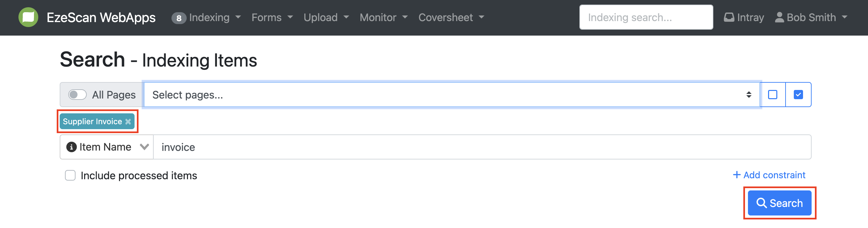Click the Item Name info icon

pos(72,147)
